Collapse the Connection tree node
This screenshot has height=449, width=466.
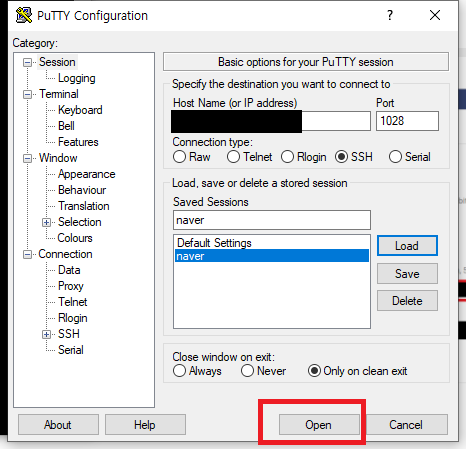click(x=28, y=254)
